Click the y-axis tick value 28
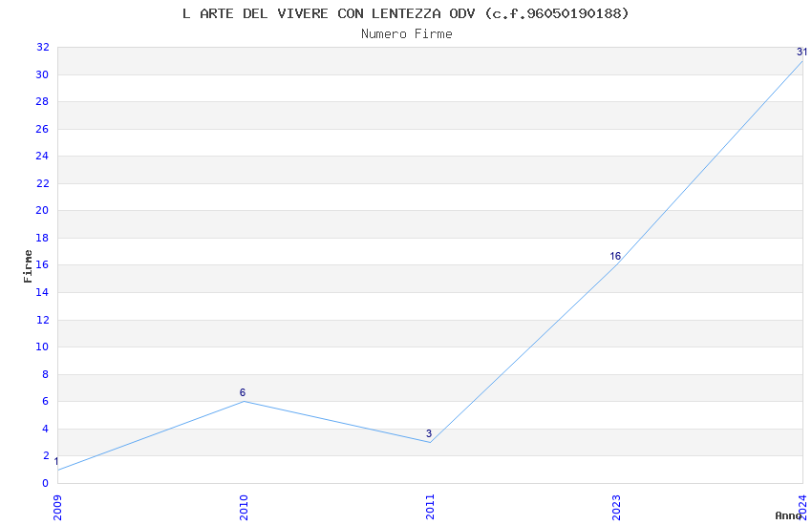 [42, 101]
